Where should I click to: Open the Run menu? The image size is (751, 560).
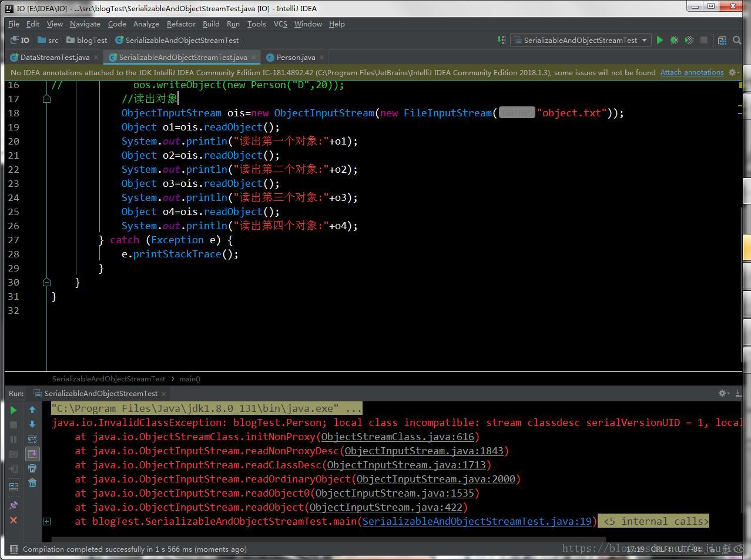[233, 24]
